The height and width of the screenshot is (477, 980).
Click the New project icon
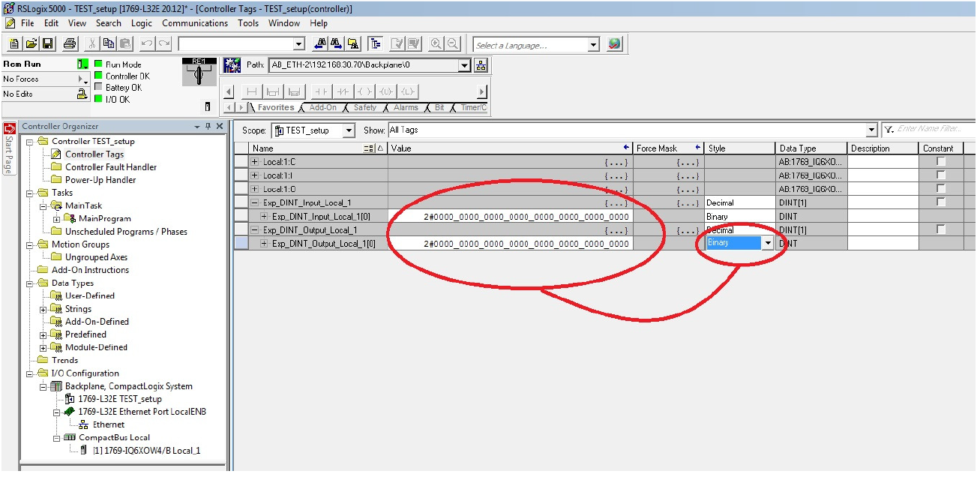tap(14, 44)
